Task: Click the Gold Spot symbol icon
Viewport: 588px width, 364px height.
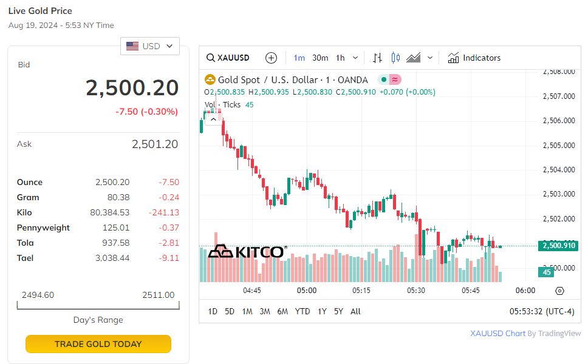Action: coord(210,79)
